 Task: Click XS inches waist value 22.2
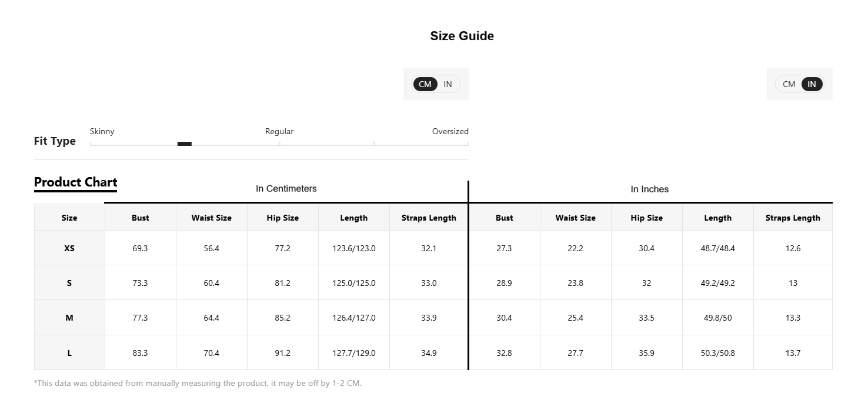[x=576, y=248]
